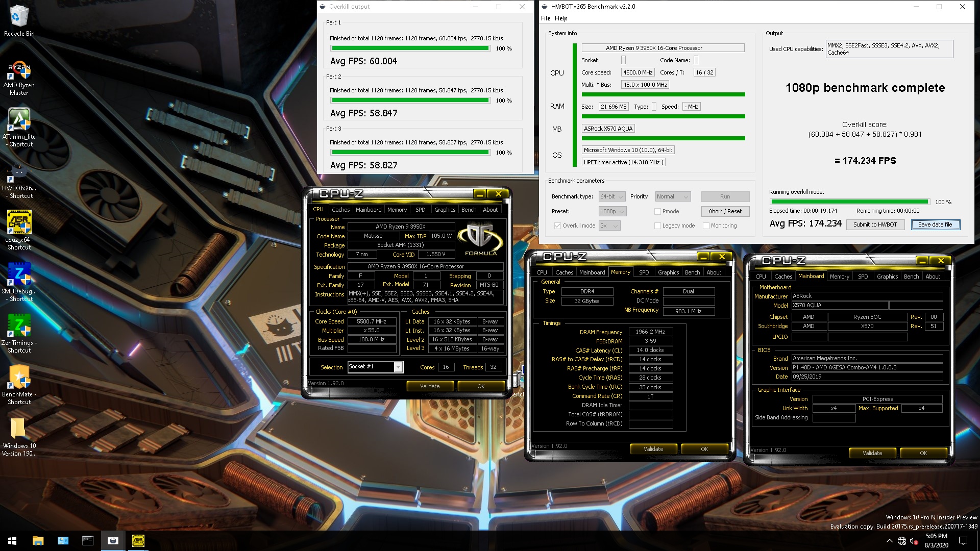Open the AMD Ryzen Master desktop shortcut
Viewport: 980px width, 551px height.
19,78
